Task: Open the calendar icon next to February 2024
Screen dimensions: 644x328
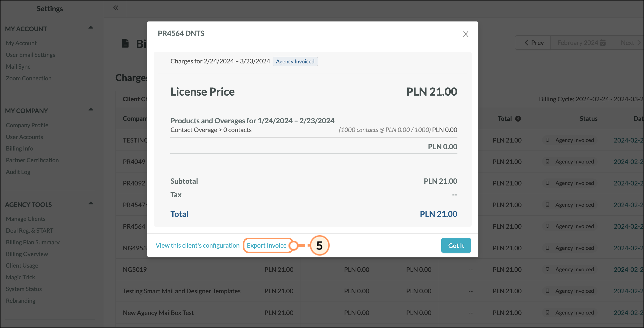Action: (x=603, y=42)
